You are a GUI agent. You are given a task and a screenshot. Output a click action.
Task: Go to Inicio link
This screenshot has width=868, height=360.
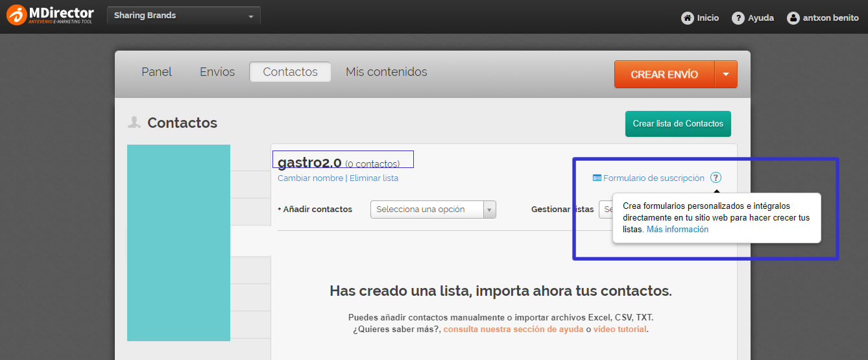coord(708,18)
